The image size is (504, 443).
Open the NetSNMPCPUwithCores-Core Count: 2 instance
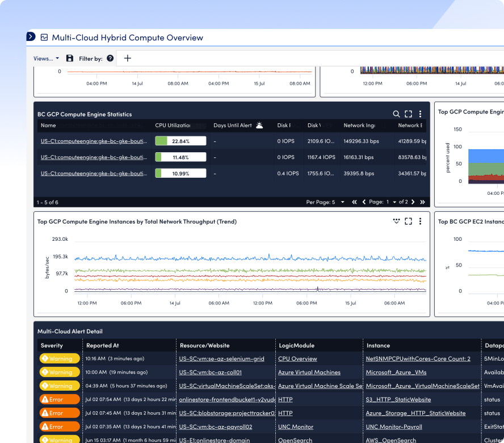(x=418, y=359)
